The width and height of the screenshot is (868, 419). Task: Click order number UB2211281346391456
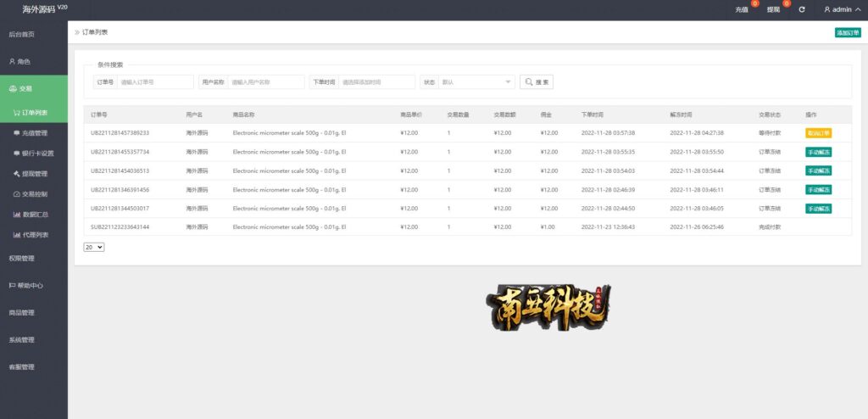click(120, 189)
